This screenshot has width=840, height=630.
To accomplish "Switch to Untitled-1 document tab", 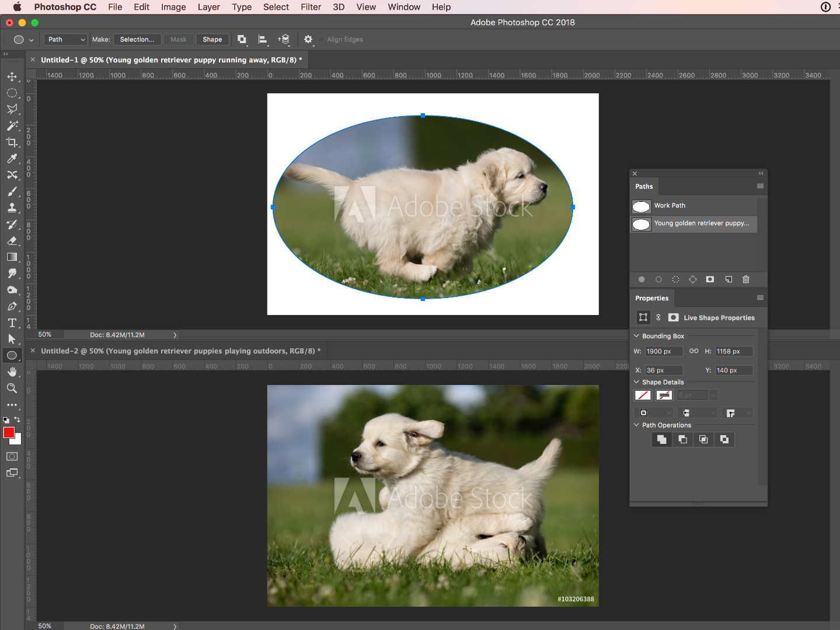I will 168,60.
